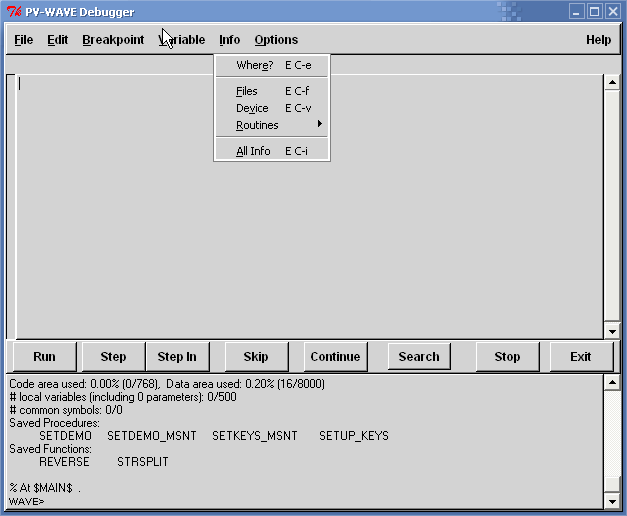Expand the Routines submenu
Viewport: 627px width, 516px height.
pyautogui.click(x=272, y=125)
